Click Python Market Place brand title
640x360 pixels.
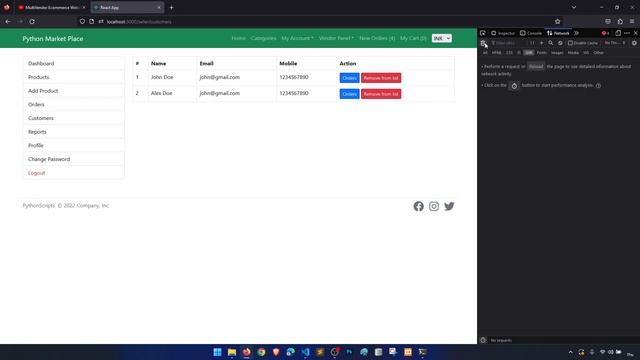pos(53,39)
